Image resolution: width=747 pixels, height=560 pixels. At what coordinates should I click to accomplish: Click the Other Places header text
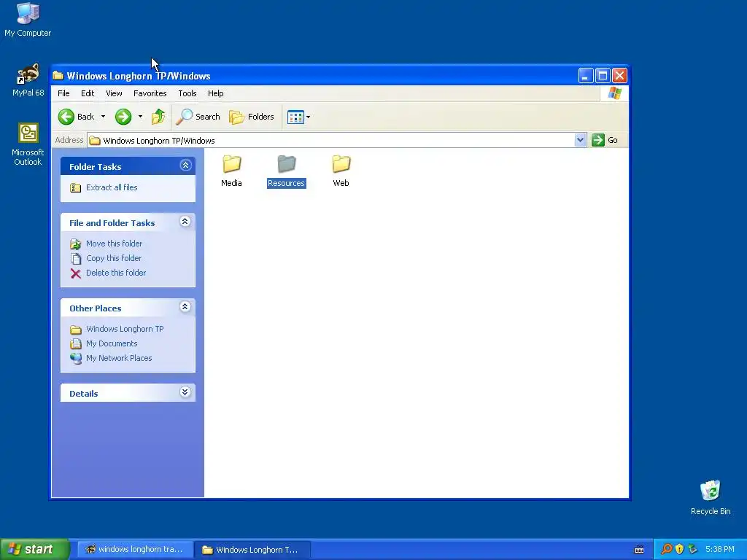coord(96,308)
